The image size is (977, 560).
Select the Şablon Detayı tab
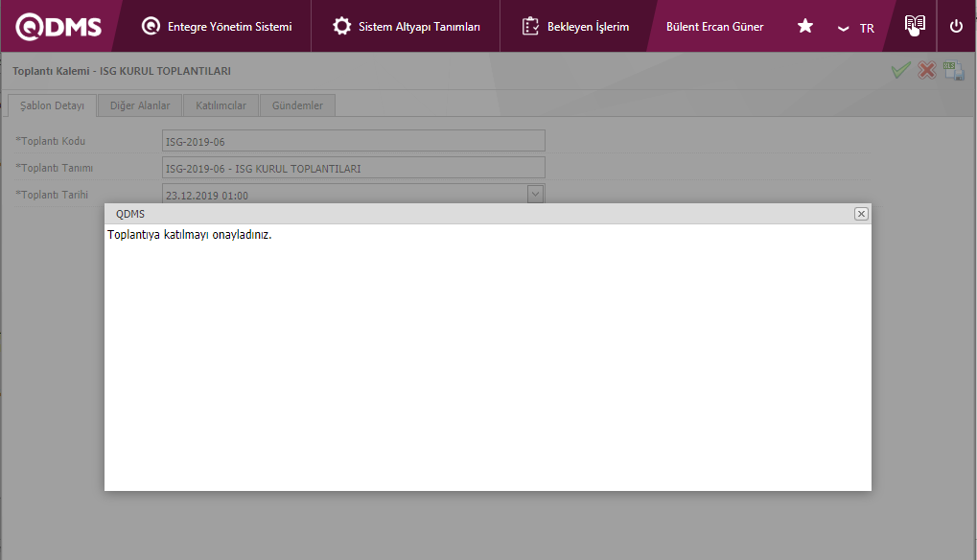53,105
